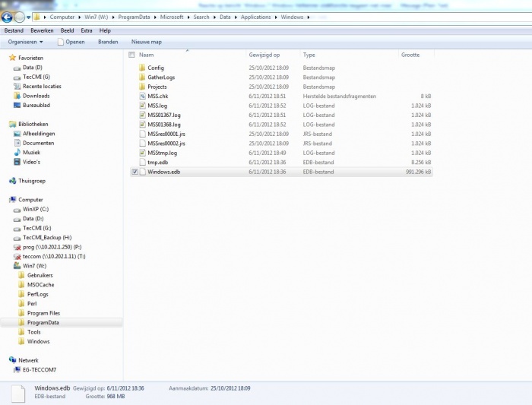Open the WinXP (C:) drive
The width and height of the screenshot is (532, 405).
tap(36, 209)
